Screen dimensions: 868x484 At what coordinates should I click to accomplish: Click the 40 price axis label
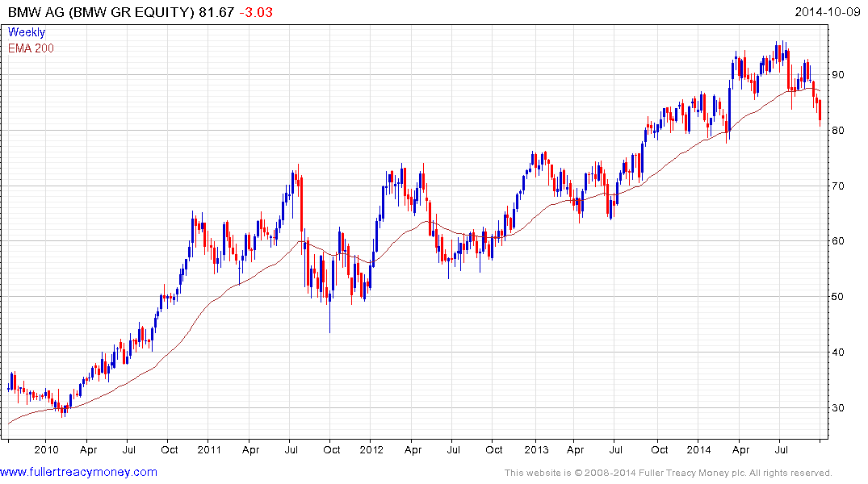click(837, 353)
